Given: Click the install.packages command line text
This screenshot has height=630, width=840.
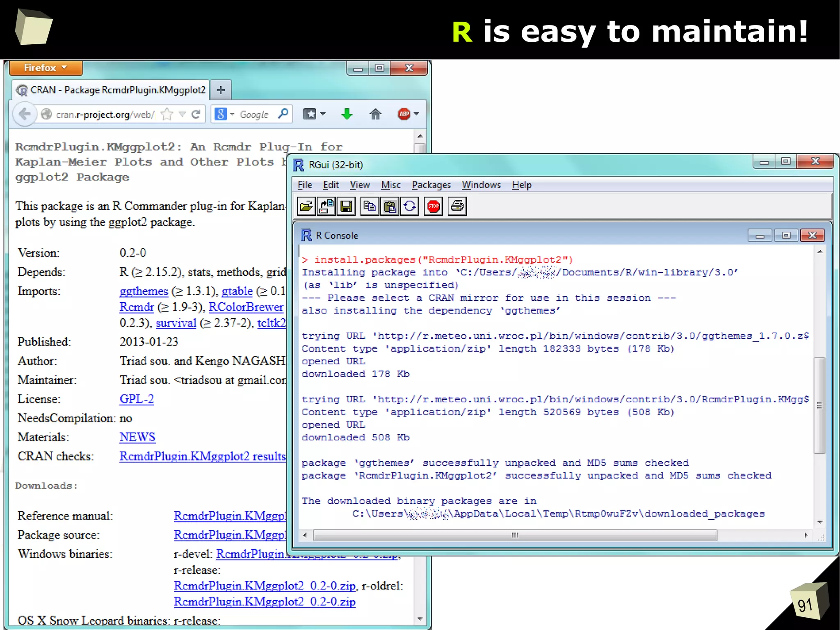Looking at the screenshot, I should (x=443, y=260).
